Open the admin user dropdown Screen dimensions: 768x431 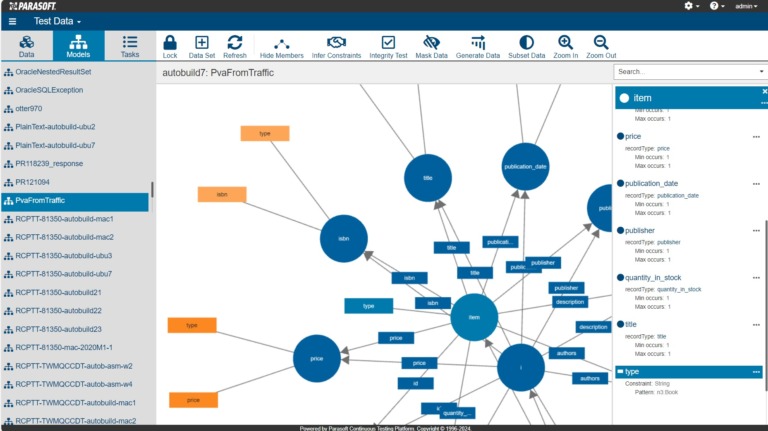[x=746, y=6]
